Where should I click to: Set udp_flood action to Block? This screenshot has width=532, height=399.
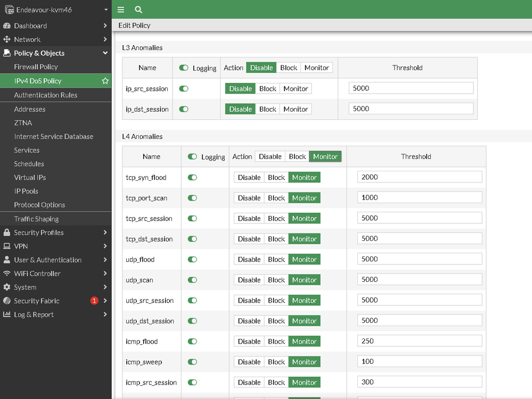[x=276, y=260]
